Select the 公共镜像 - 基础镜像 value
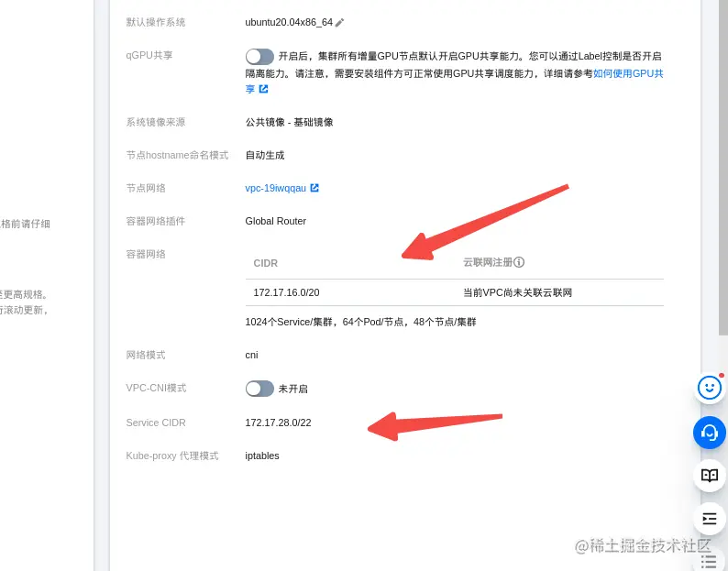Image resolution: width=728 pixels, height=571 pixels. [x=289, y=122]
